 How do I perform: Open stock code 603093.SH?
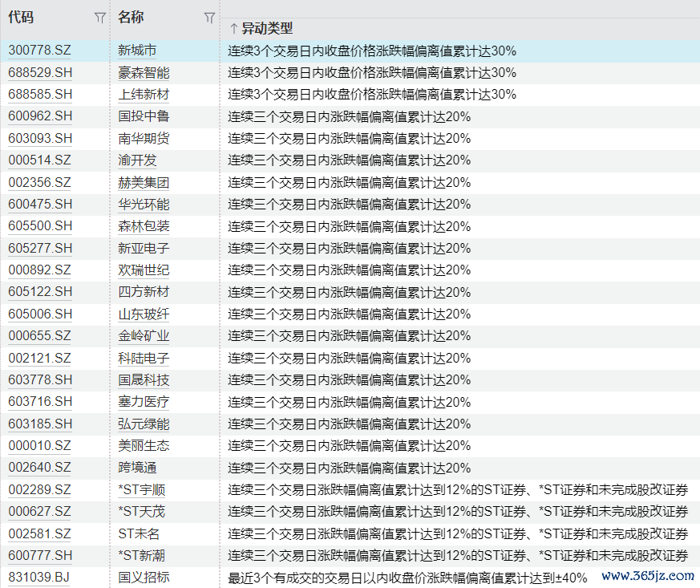click(40, 139)
